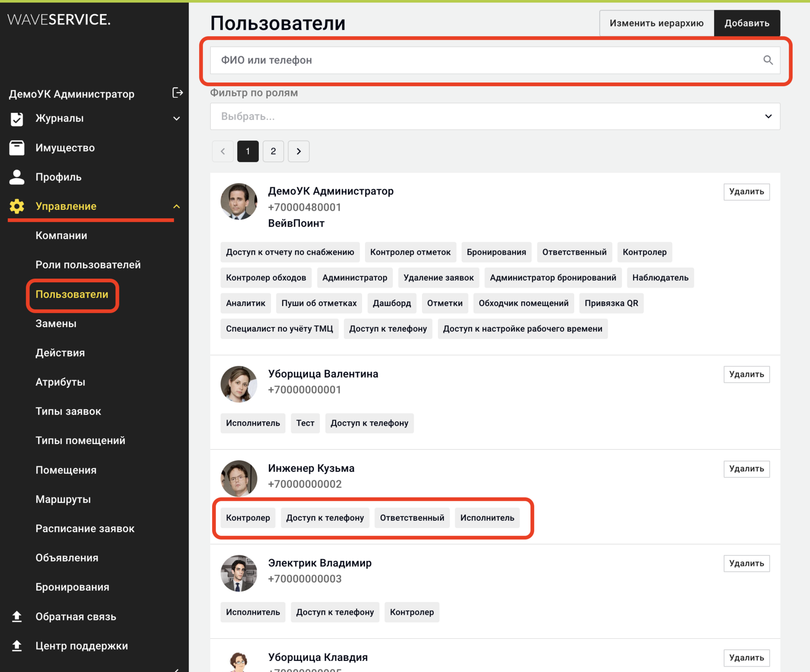The image size is (810, 672).
Task: Click the Имущество box icon
Action: (17, 148)
